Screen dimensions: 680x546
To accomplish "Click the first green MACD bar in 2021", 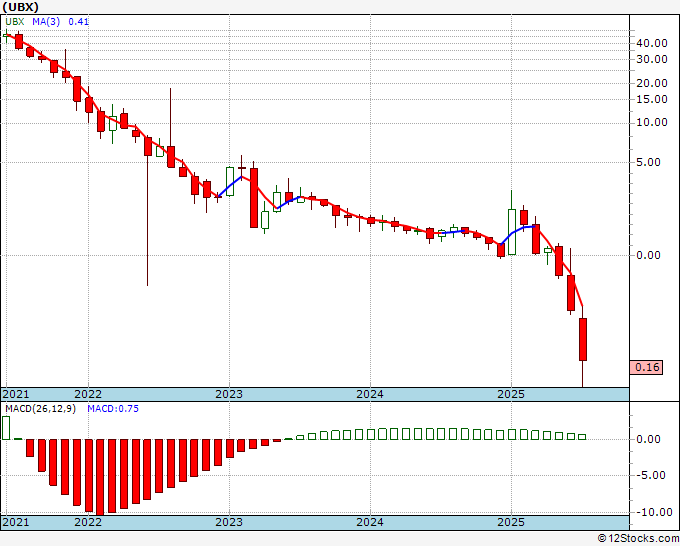I will [x=6, y=428].
